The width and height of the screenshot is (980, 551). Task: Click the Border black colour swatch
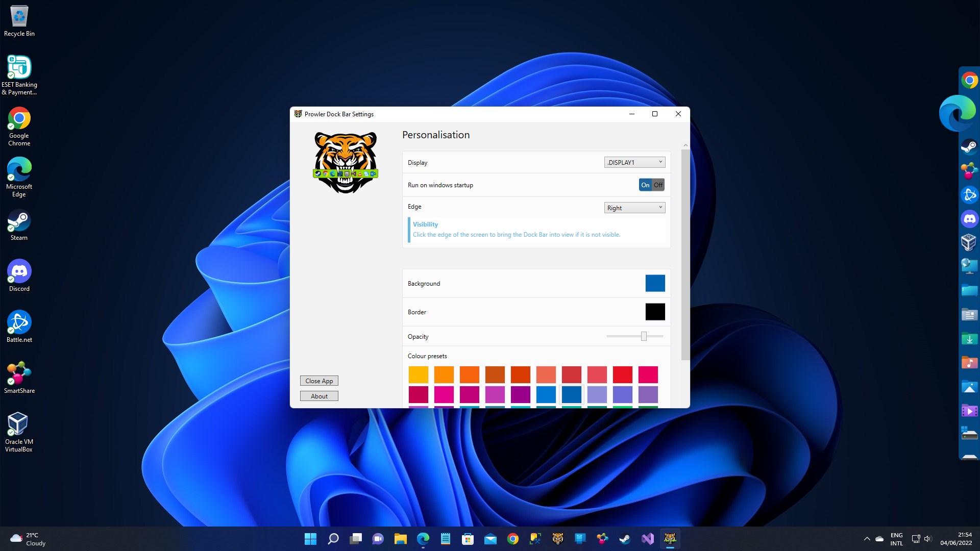click(655, 312)
